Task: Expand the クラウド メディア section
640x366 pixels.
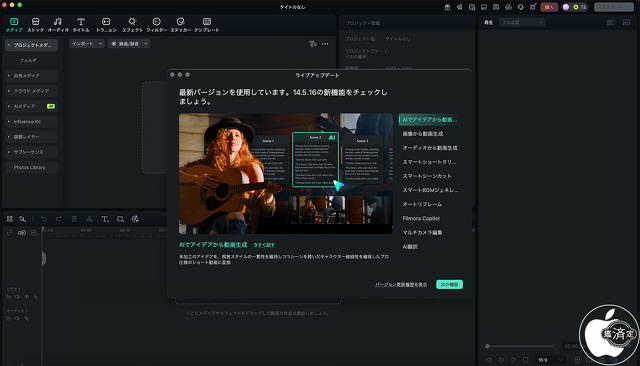Action: 31,91
